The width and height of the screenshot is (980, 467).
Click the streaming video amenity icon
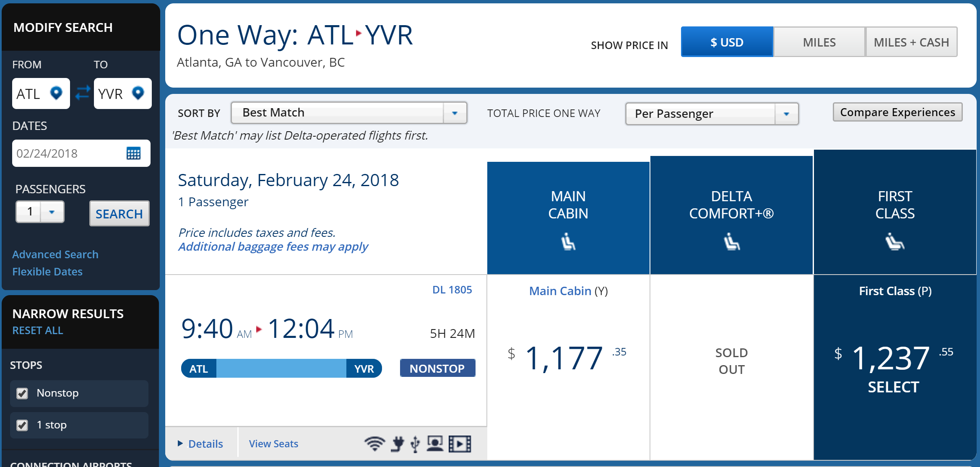(460, 444)
